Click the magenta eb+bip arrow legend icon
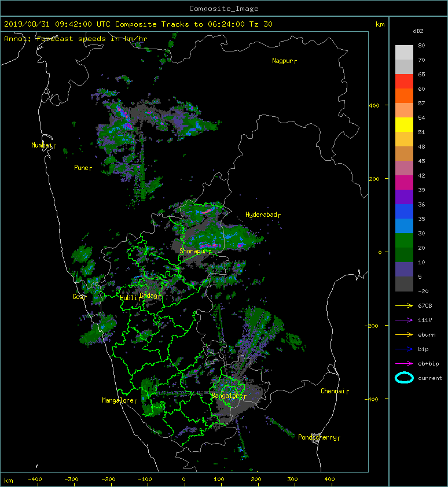 (404, 364)
